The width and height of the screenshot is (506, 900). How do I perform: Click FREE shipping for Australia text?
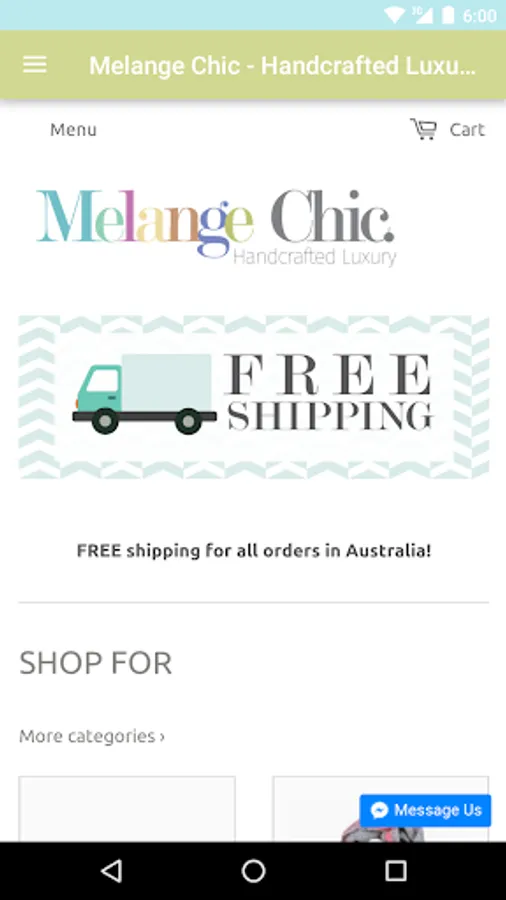[x=254, y=551]
